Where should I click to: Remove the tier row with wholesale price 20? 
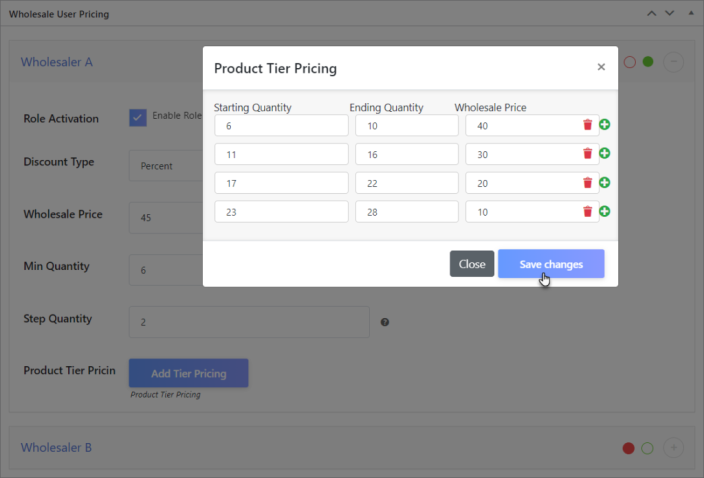coord(587,183)
